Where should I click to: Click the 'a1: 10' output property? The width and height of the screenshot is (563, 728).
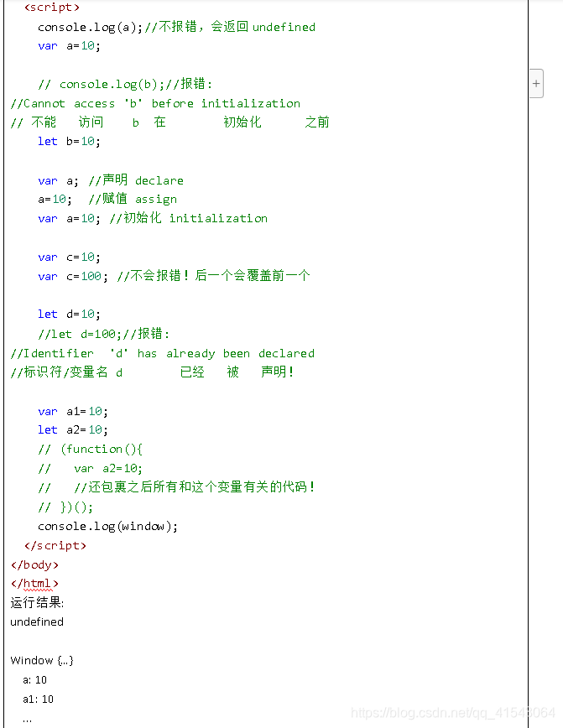pos(38,699)
